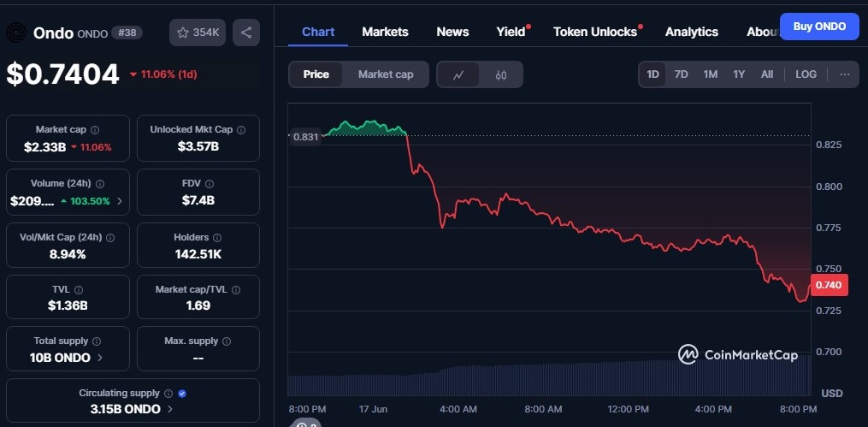Open the News tab
The height and width of the screenshot is (427, 868).
(452, 33)
